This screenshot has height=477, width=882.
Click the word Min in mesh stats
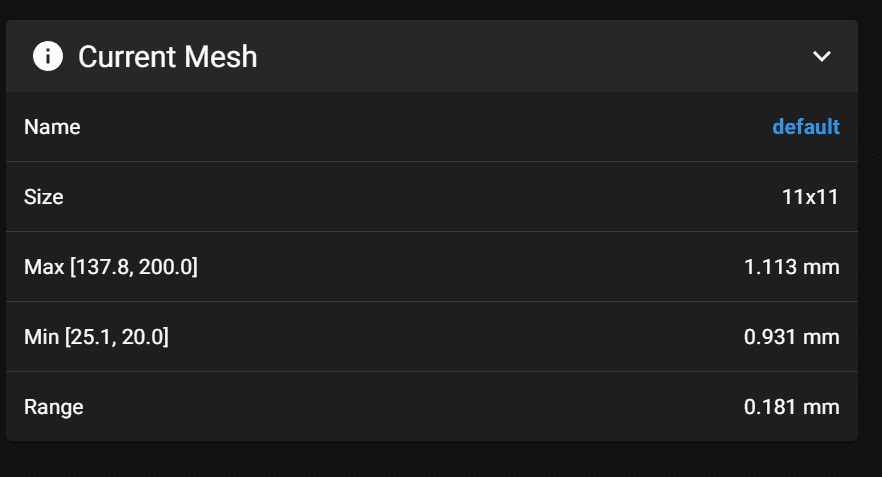coord(42,337)
